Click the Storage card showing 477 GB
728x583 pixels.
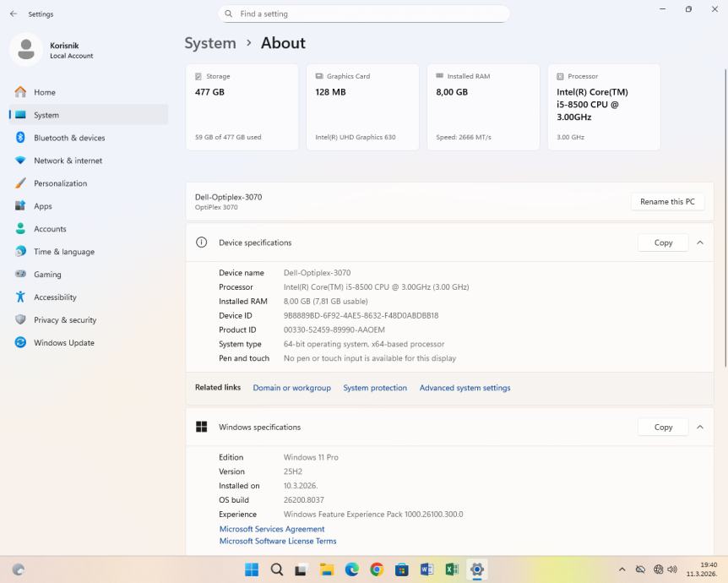(242, 107)
